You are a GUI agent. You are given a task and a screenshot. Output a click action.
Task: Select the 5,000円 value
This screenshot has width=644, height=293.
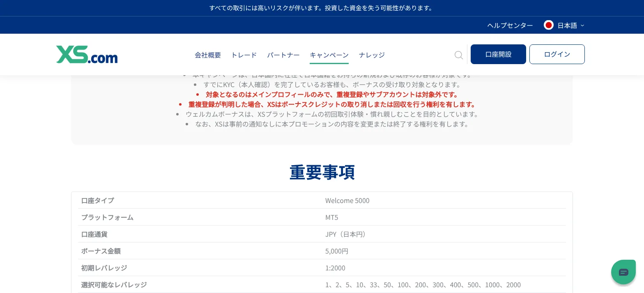337,251
